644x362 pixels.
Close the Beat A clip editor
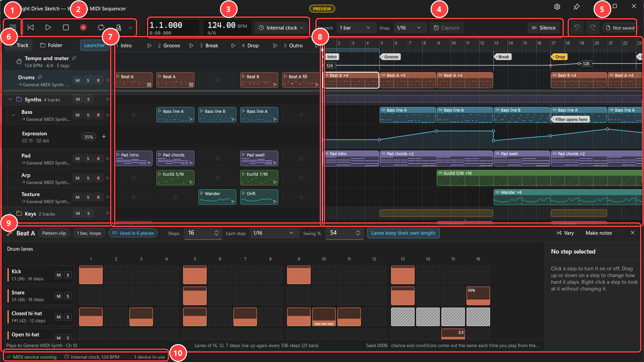coord(632,233)
